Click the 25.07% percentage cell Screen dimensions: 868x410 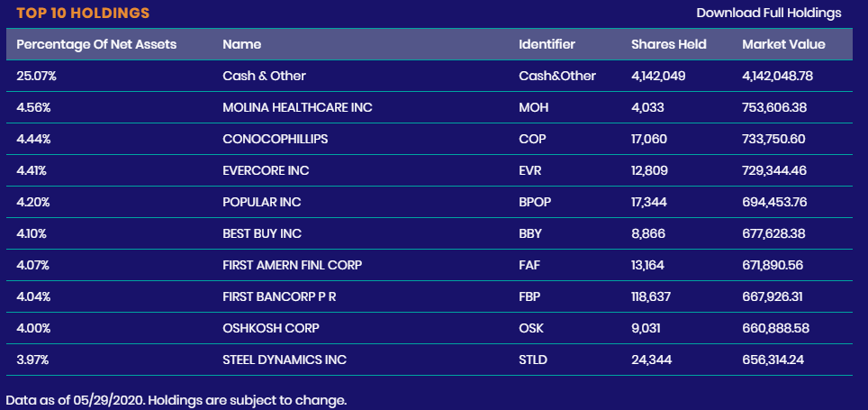[37, 76]
